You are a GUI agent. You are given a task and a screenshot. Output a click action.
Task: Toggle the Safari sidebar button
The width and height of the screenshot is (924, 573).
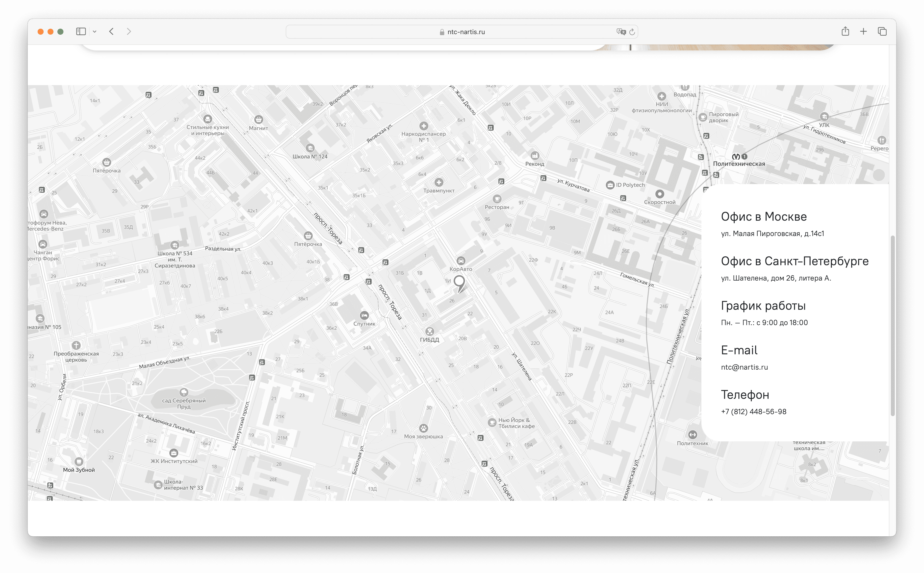[x=81, y=31]
